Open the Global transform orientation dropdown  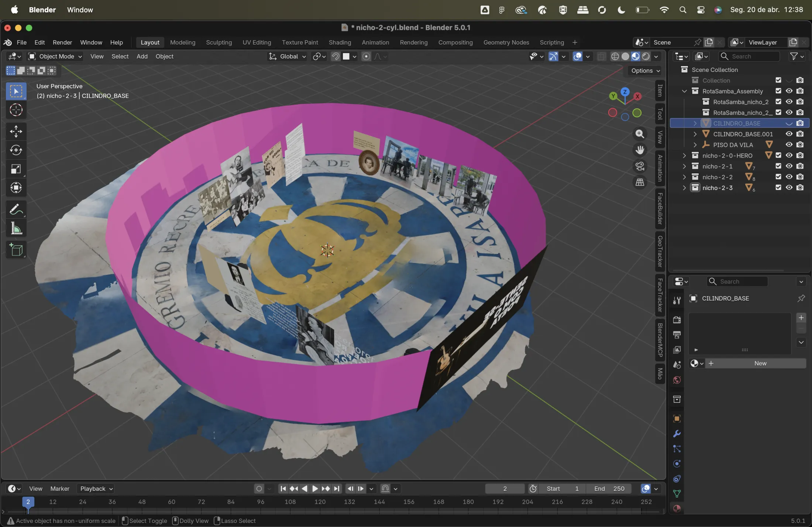coord(288,56)
